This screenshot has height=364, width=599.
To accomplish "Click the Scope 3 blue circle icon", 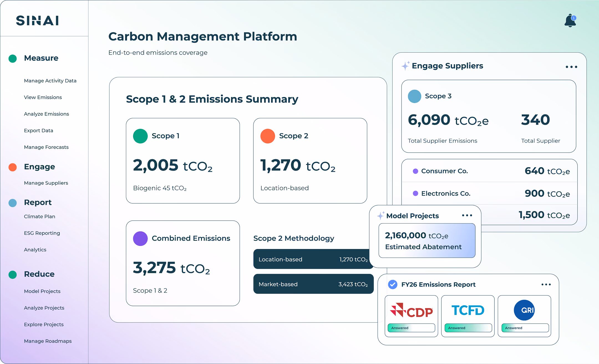I will 415,96.
